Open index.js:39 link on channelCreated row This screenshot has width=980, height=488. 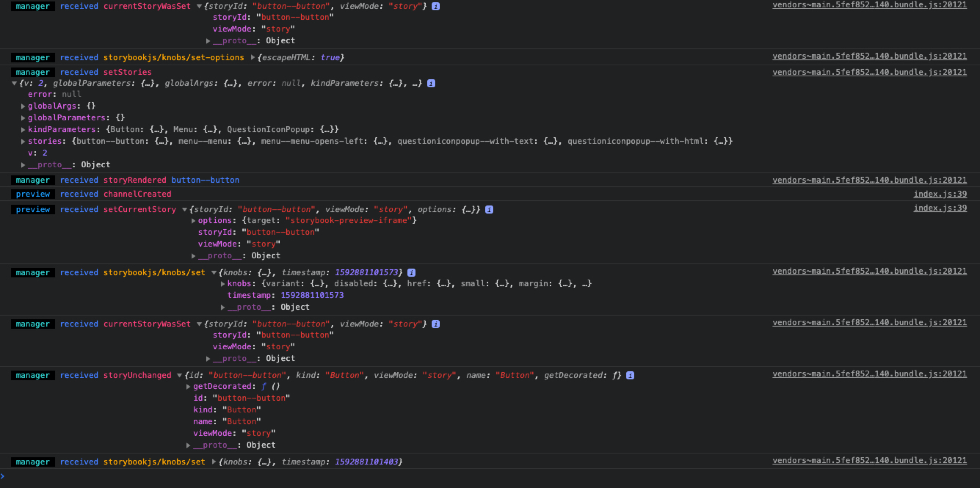pos(940,194)
